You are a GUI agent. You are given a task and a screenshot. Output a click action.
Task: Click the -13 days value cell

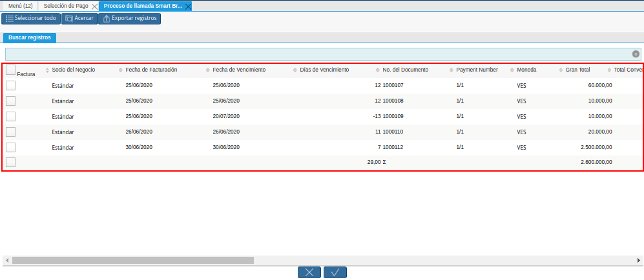pos(377,116)
